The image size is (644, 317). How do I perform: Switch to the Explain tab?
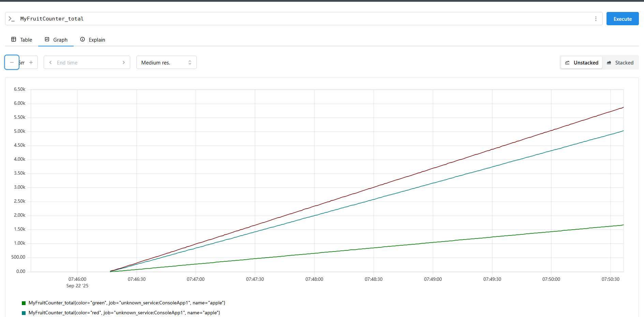92,40
